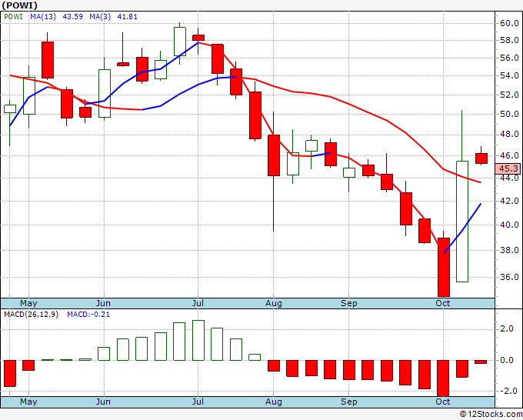Click the (POWI) chart title
Viewport: 523px width, 420px height.
(19, 5)
